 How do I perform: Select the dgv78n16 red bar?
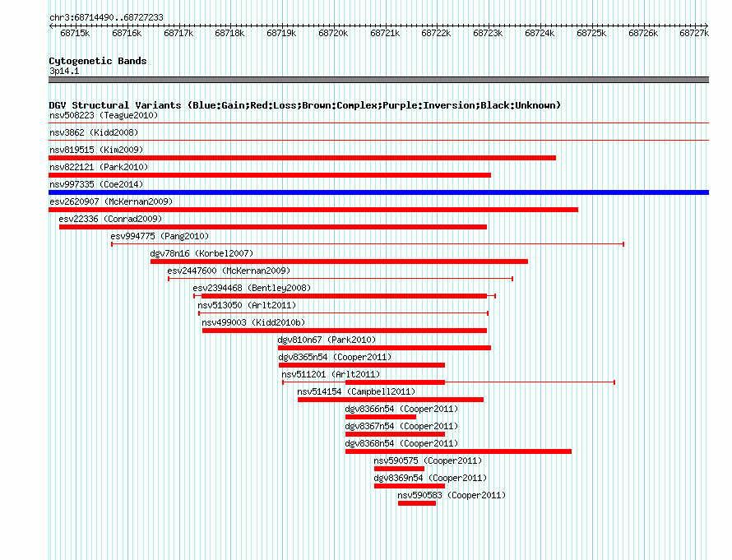(x=340, y=261)
